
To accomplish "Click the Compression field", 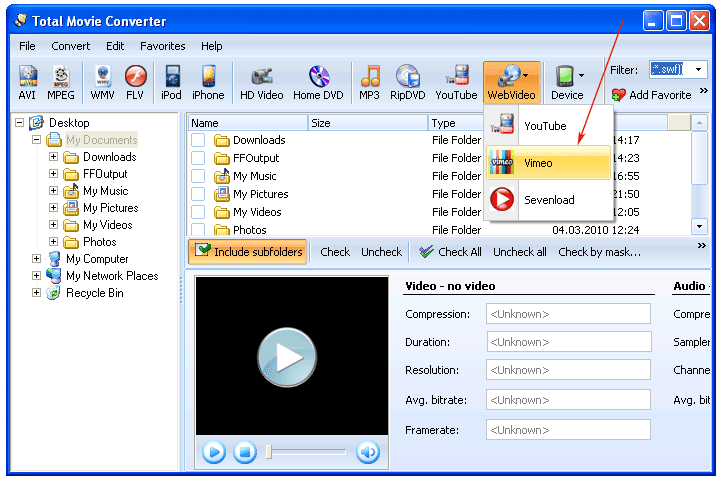I will (x=569, y=314).
